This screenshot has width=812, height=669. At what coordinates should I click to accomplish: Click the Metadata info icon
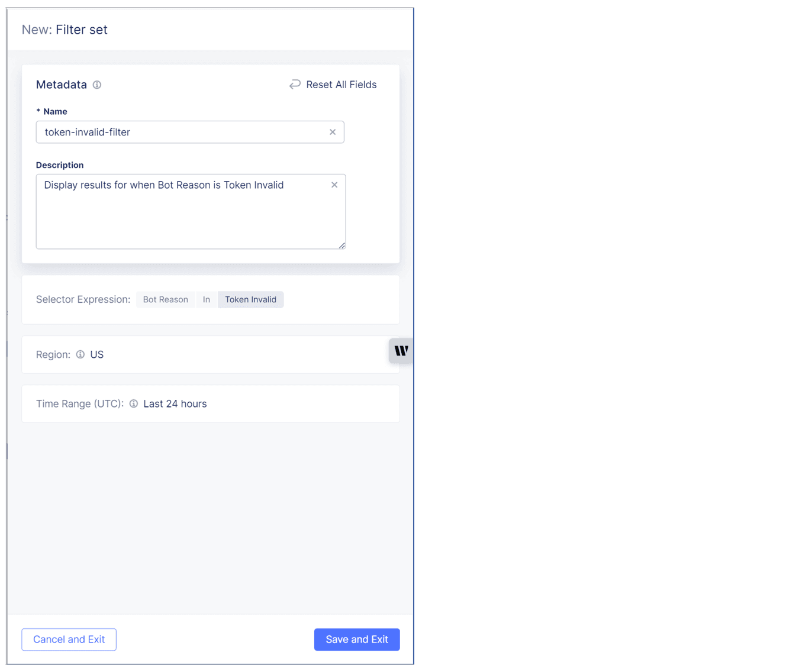click(x=97, y=85)
